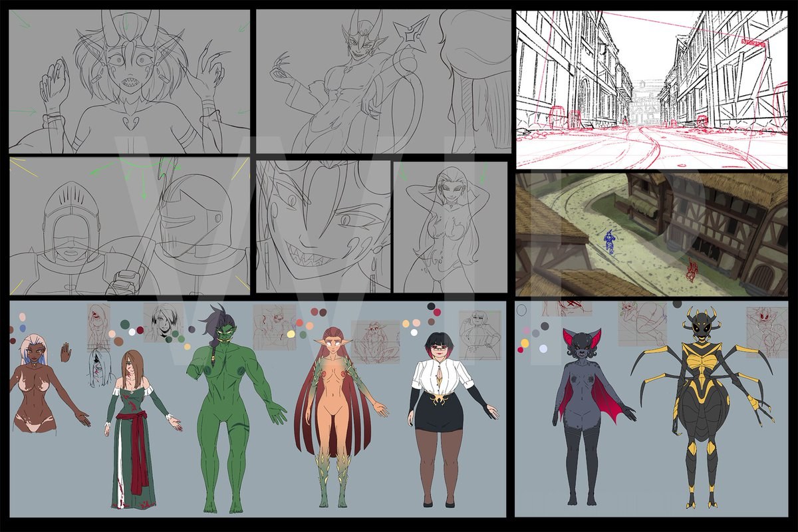Select the horned demon girl sketch panel

point(129,81)
